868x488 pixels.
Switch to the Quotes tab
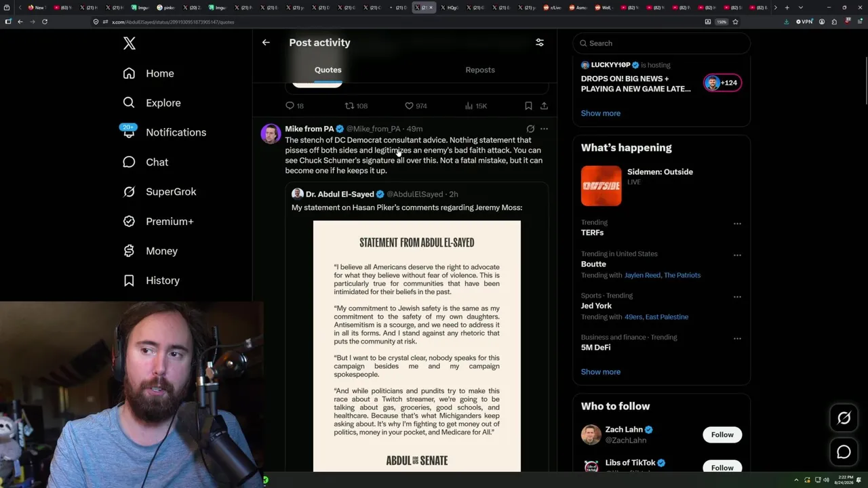(x=328, y=70)
